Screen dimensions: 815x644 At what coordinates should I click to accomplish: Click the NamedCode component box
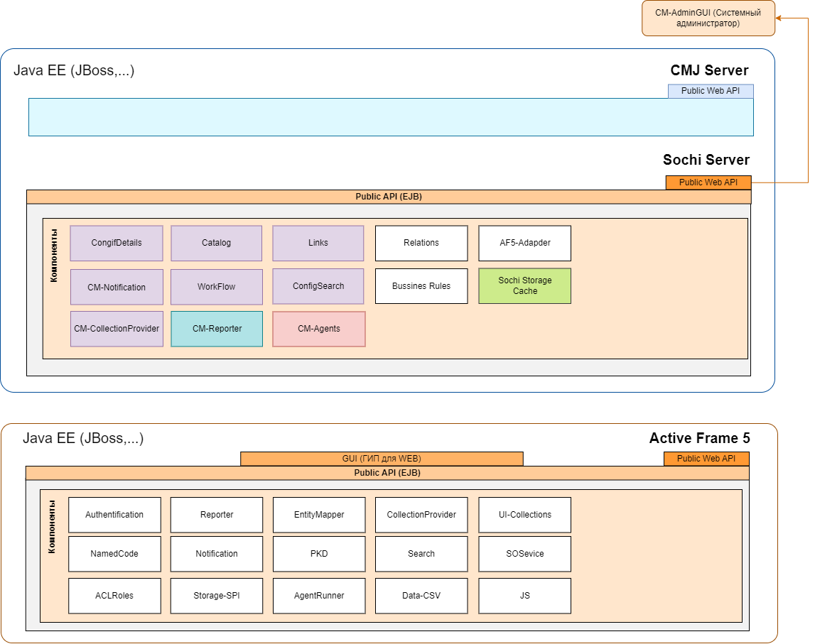click(114, 554)
